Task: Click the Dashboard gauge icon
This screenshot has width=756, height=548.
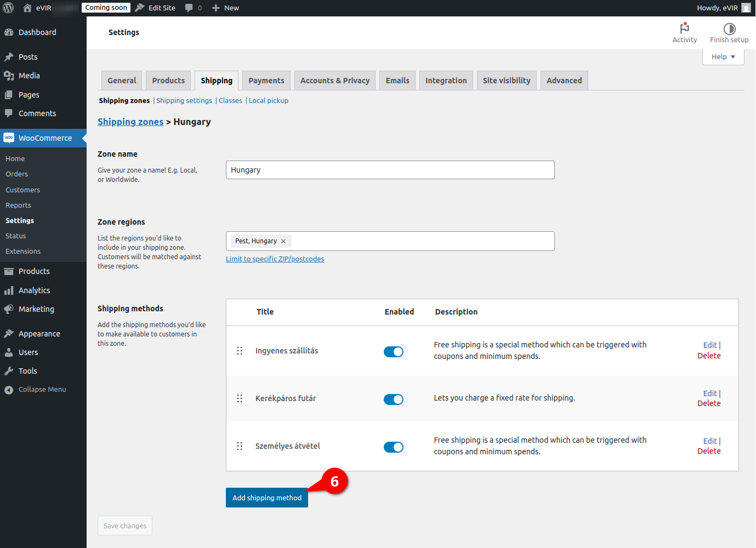Action: coord(9,32)
